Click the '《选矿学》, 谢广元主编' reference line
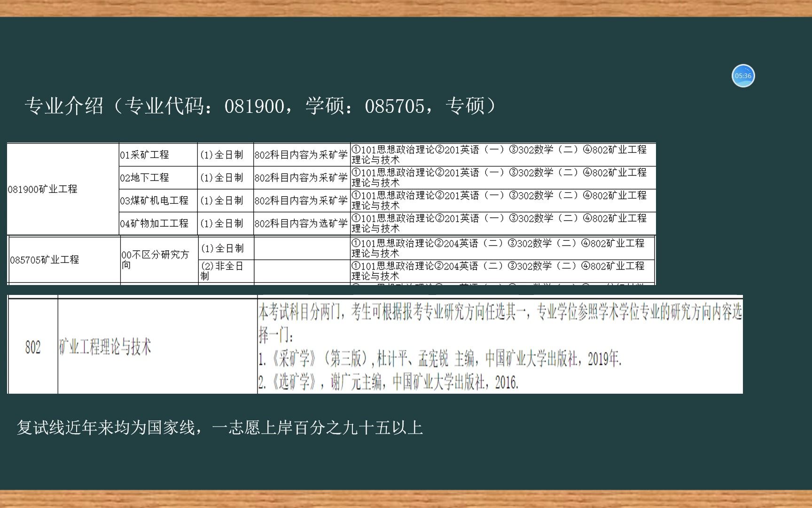Screen dimensions: 812x508 coord(389,382)
